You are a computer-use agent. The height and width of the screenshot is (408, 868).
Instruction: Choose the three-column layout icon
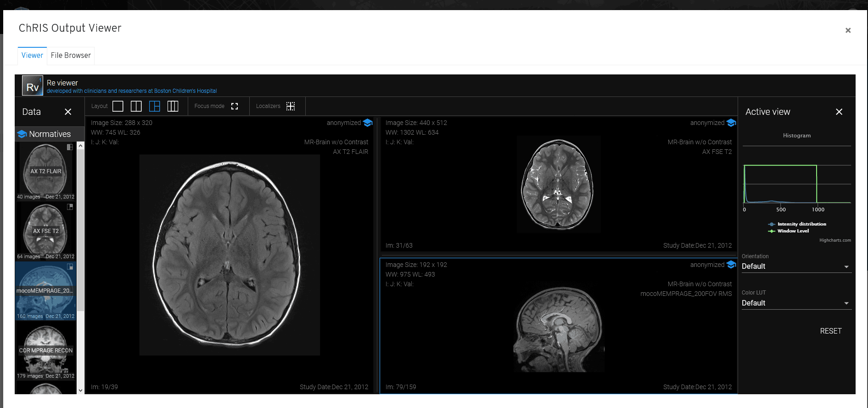173,106
